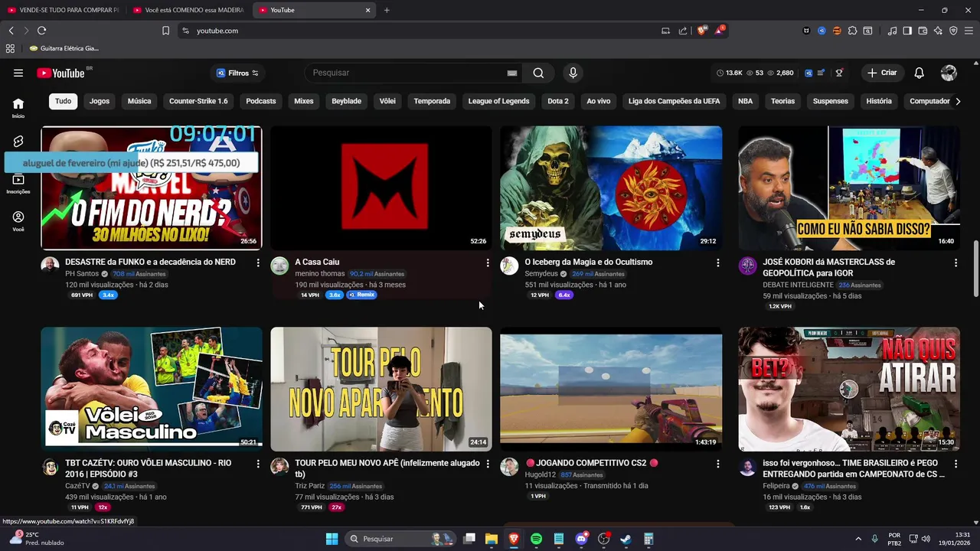
Task: Open Discord from the taskbar
Action: (x=581, y=539)
